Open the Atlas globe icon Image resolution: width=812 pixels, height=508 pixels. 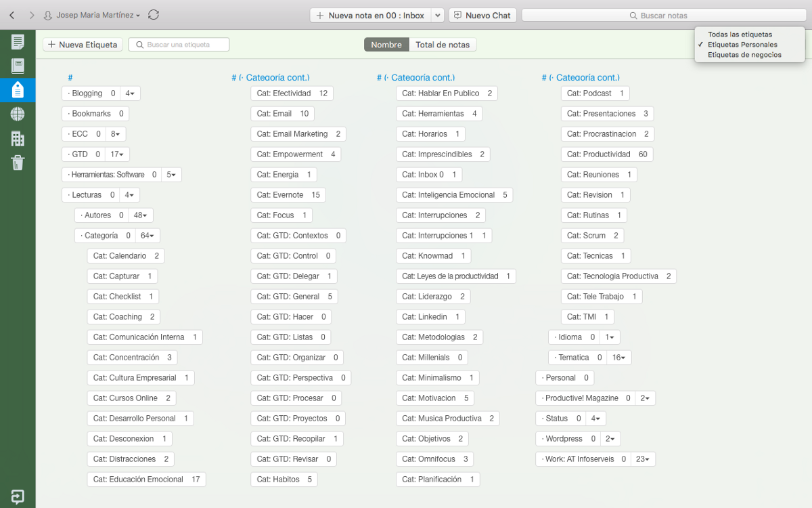pos(18,114)
